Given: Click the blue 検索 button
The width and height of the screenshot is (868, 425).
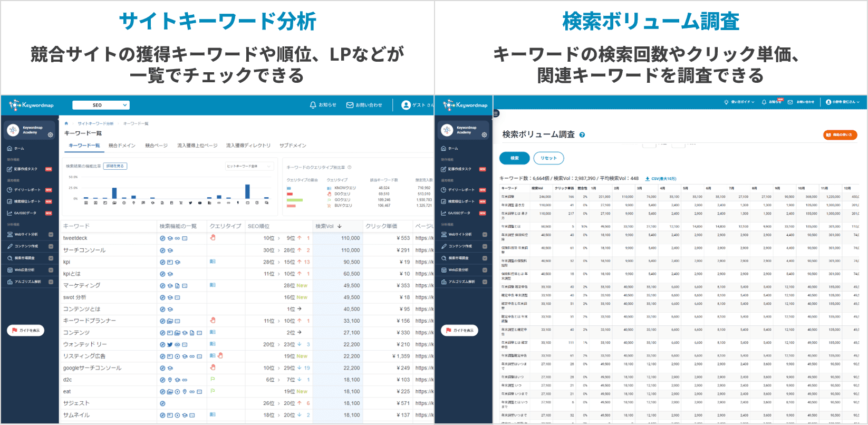Looking at the screenshot, I should click(x=515, y=158).
